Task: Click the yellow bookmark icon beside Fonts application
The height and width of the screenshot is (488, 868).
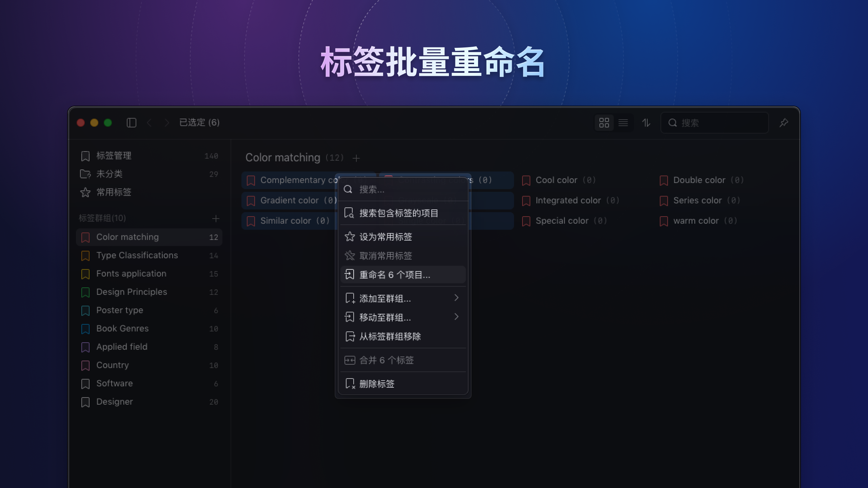Action: [86, 273]
